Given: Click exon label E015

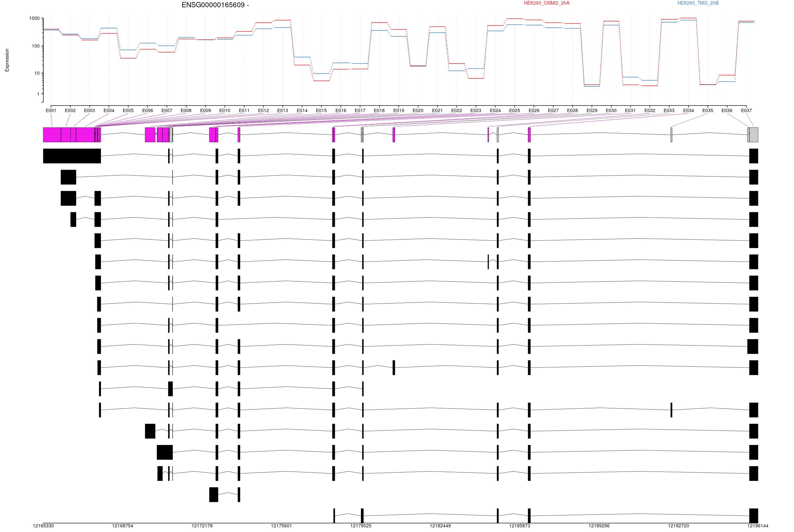Looking at the screenshot, I should pyautogui.click(x=321, y=111).
